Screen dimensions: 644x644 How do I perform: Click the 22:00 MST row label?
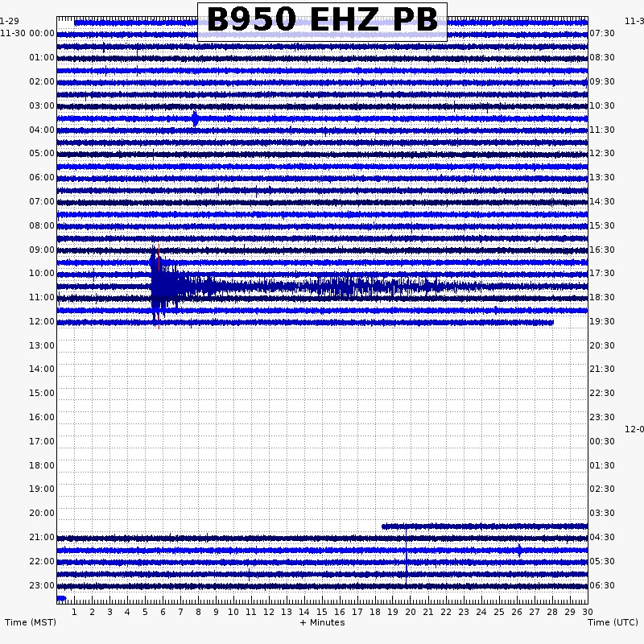pyautogui.click(x=42, y=561)
